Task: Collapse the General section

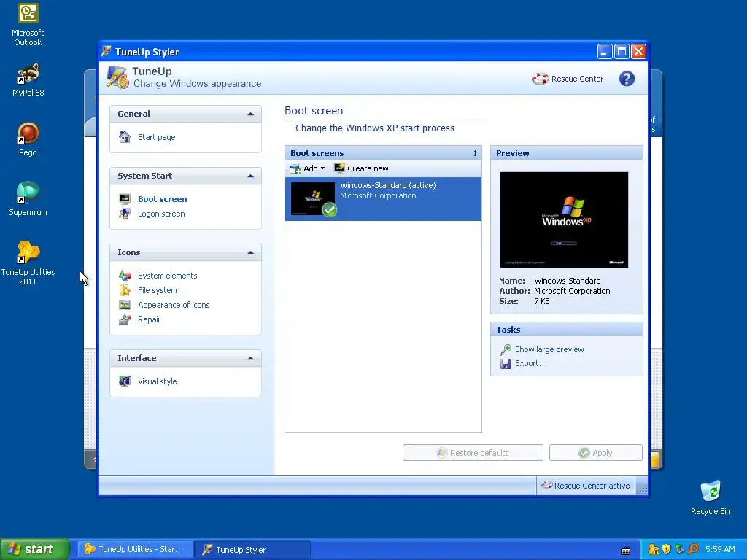Action: click(x=251, y=114)
